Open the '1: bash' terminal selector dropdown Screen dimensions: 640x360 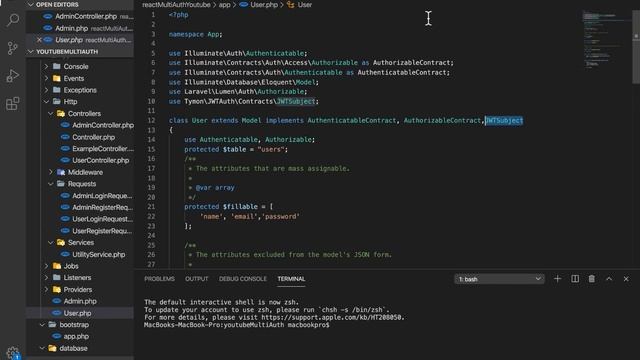tap(499, 279)
